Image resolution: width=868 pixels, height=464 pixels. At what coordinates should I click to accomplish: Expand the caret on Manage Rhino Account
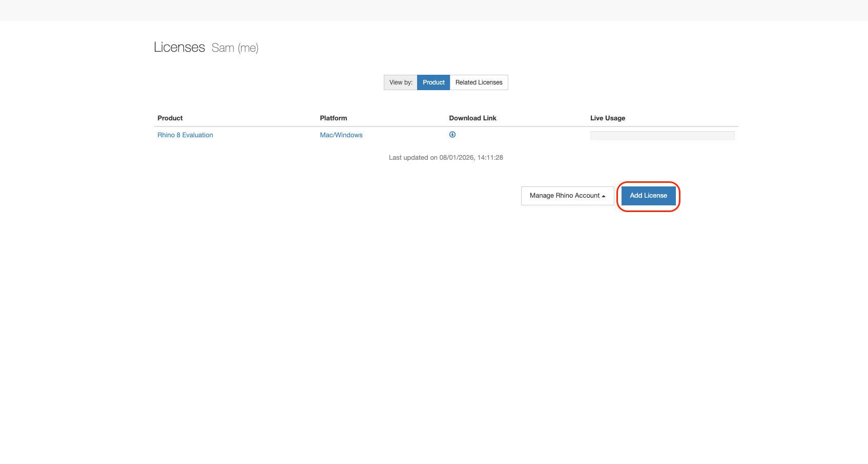pyautogui.click(x=604, y=196)
